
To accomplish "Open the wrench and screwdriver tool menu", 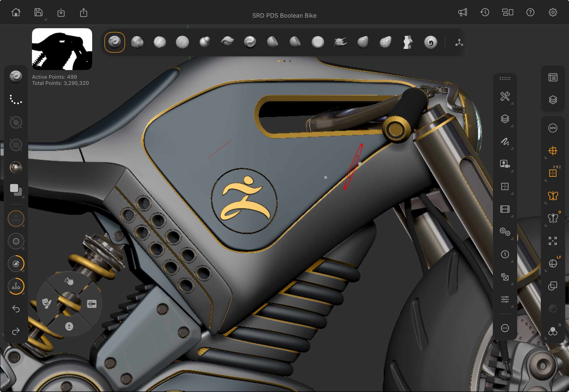I will [505, 96].
